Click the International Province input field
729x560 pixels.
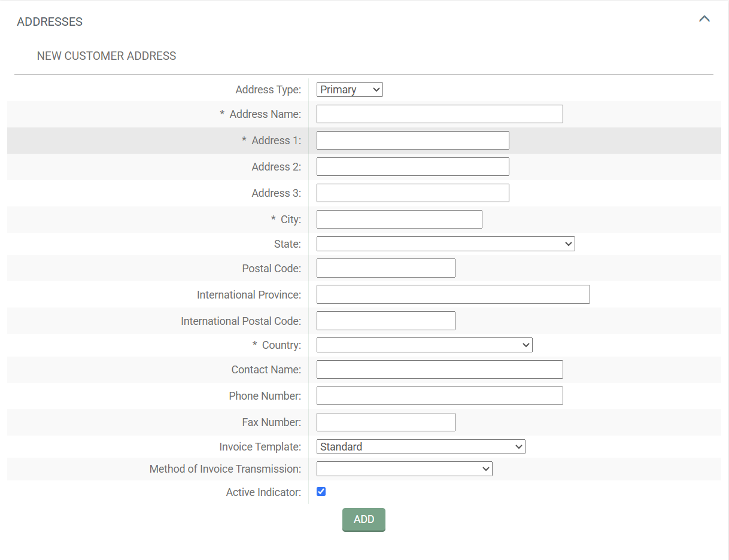click(x=452, y=294)
